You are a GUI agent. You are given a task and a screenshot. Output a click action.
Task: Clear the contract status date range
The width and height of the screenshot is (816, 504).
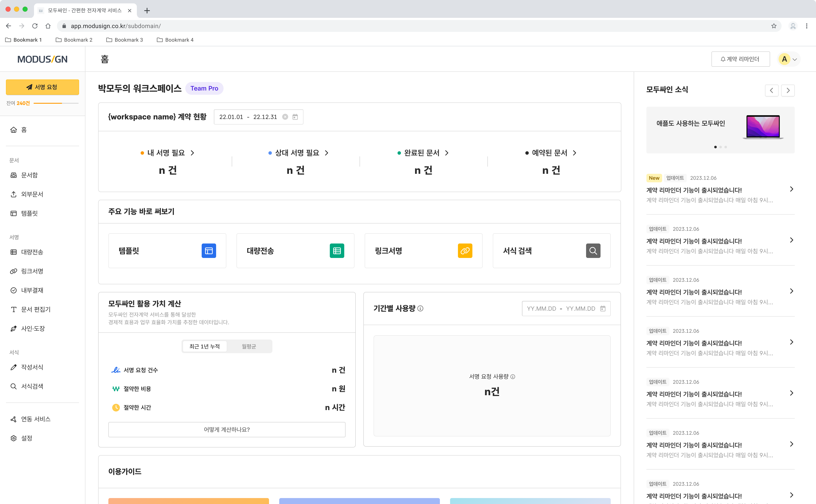point(285,117)
